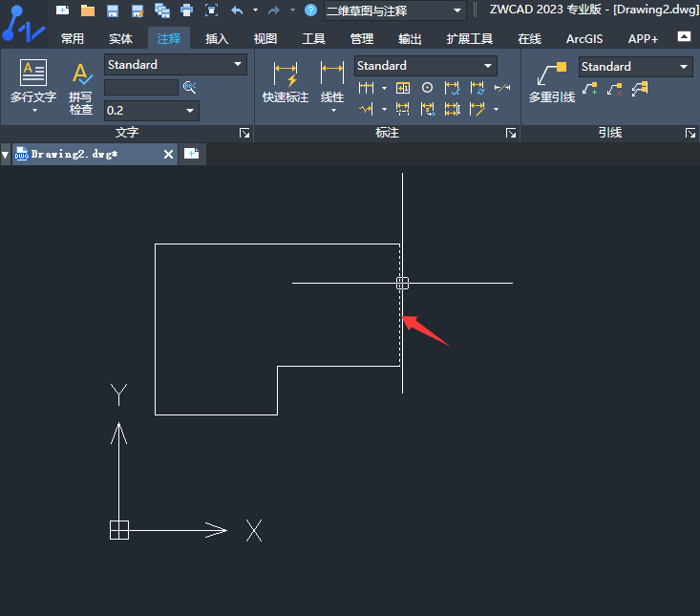Open the 视图 ribbon tab
The height and width of the screenshot is (616, 700).
click(265, 39)
